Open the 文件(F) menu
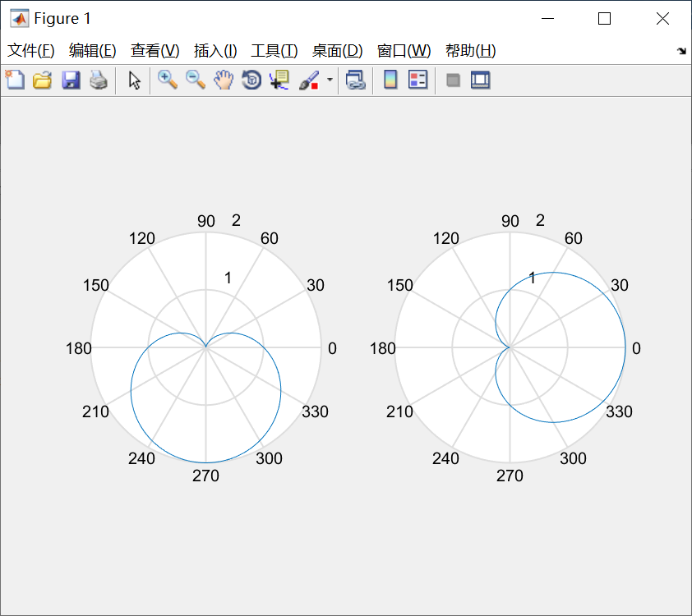The width and height of the screenshot is (692, 616). [31, 51]
